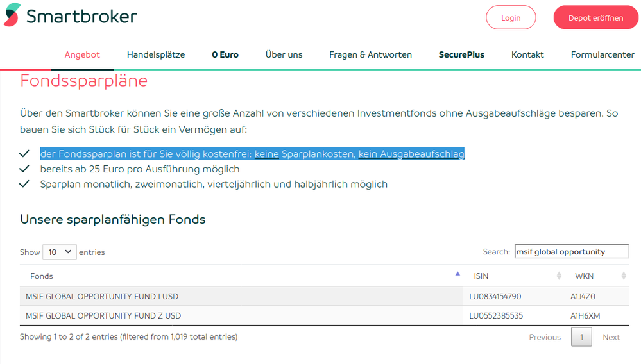Click the Login button
This screenshot has height=364, width=641.
pyautogui.click(x=511, y=17)
